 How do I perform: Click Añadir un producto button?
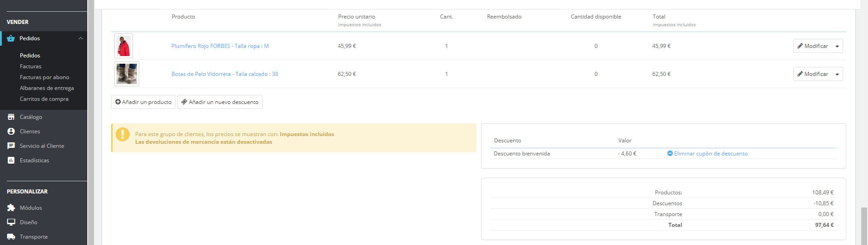(143, 102)
